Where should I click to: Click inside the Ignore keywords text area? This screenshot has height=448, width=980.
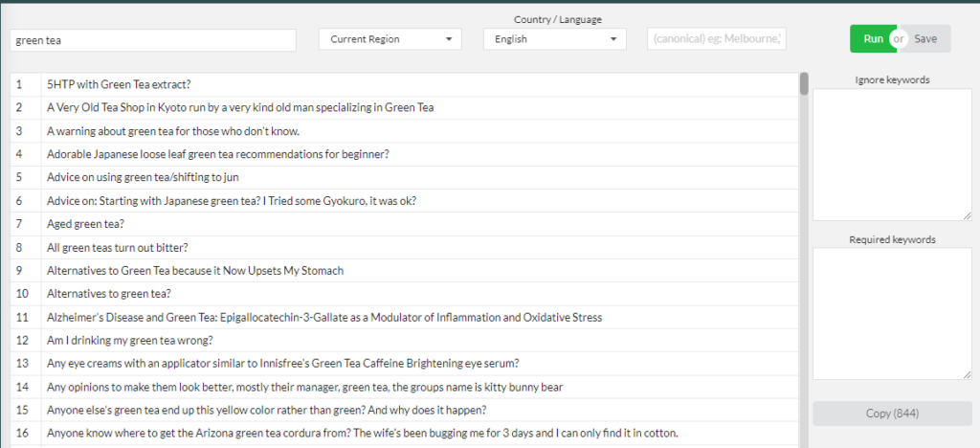(x=892, y=154)
